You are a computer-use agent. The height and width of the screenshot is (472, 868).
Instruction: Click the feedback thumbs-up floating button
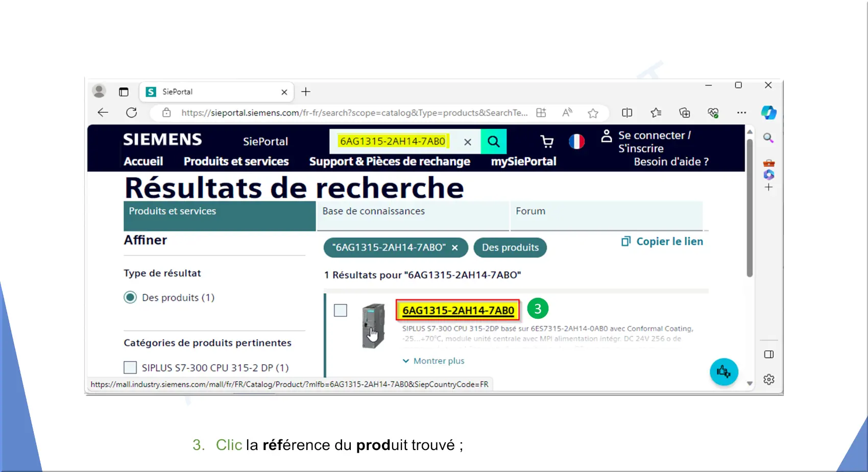724,371
